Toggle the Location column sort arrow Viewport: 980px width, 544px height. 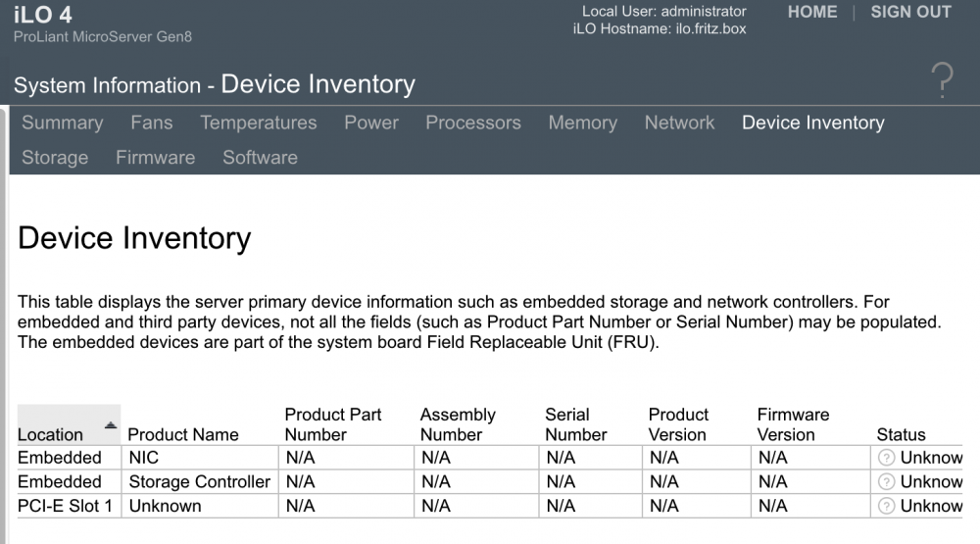click(x=111, y=425)
